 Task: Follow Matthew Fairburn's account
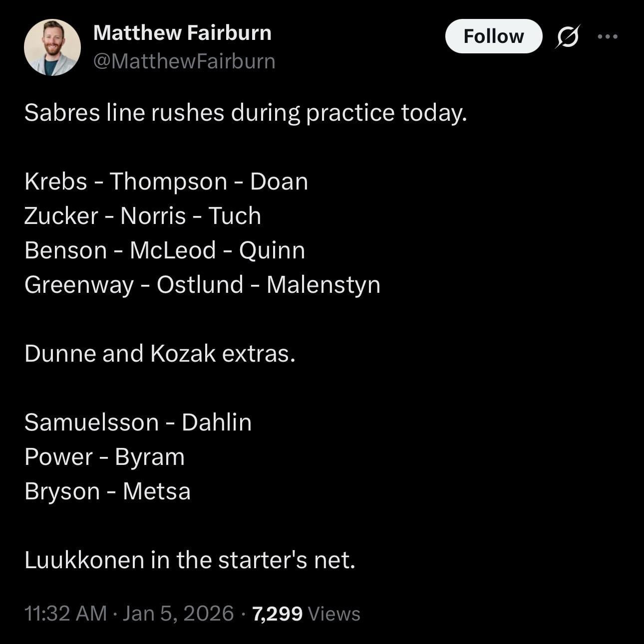tap(493, 36)
